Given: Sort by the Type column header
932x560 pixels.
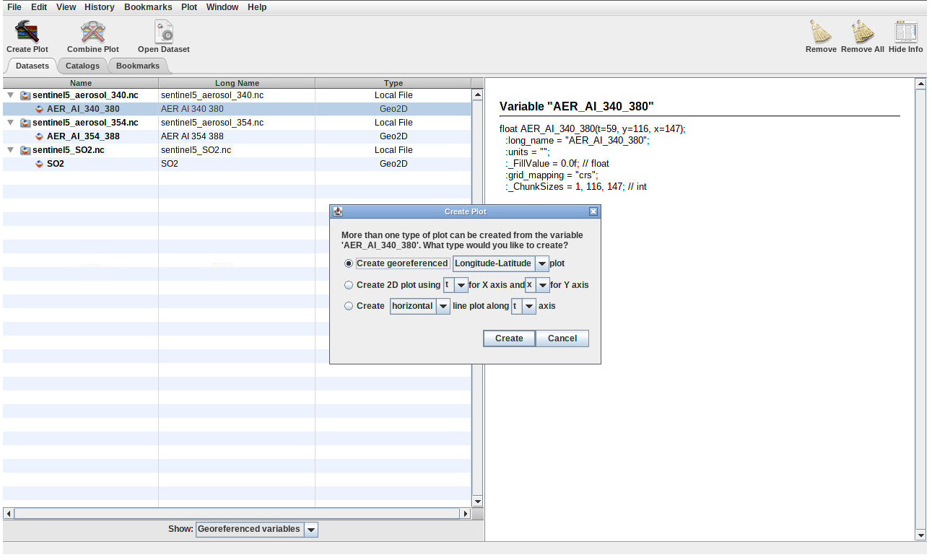Looking at the screenshot, I should [393, 83].
